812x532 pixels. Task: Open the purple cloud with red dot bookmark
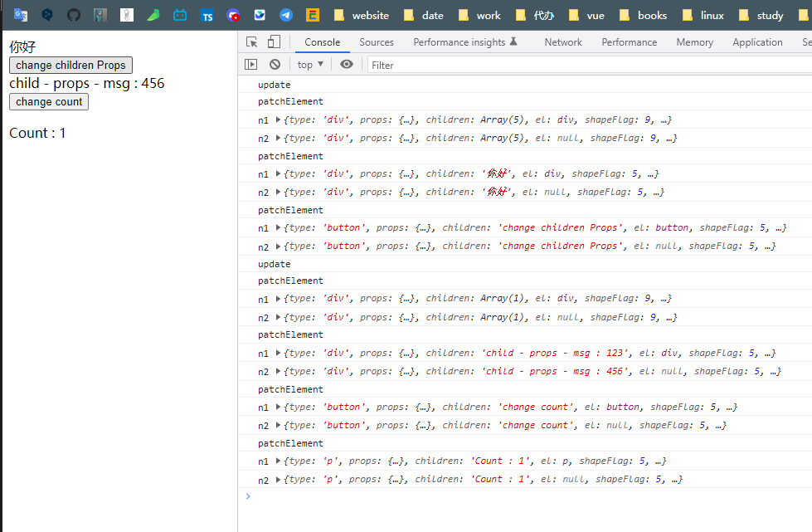233,15
